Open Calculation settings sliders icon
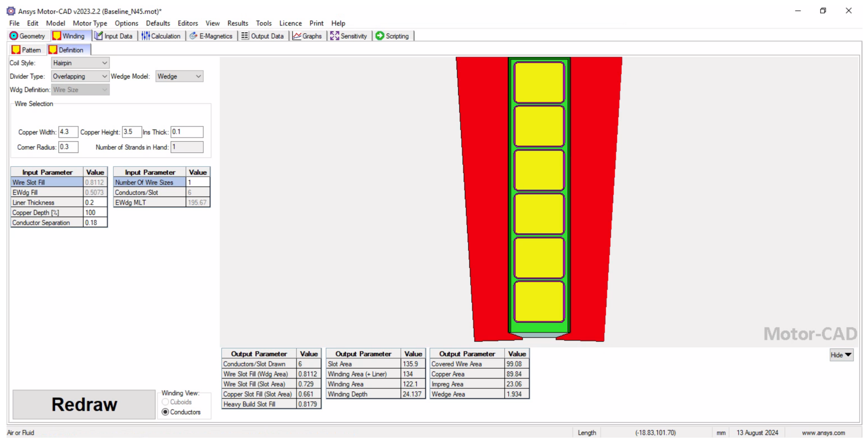This screenshot has width=868, height=444. coord(145,36)
